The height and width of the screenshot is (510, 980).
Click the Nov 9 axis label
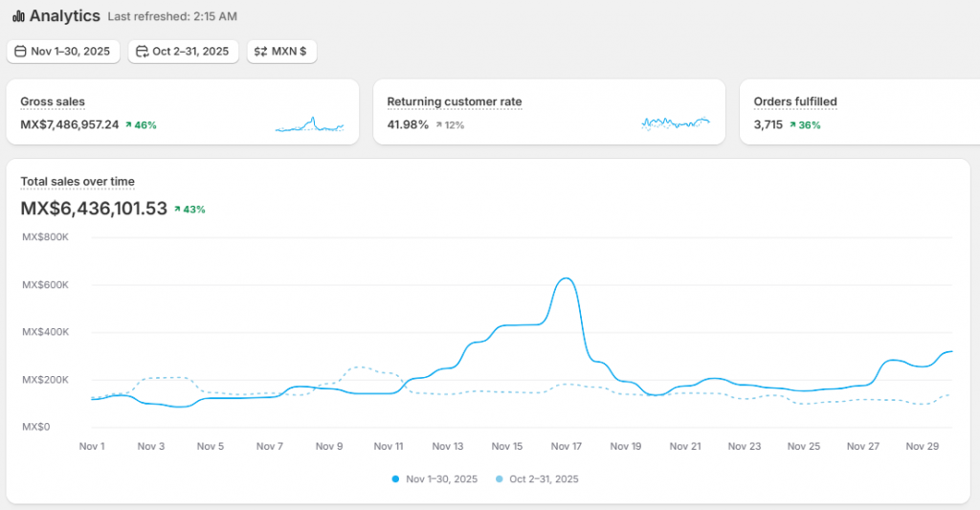click(329, 446)
